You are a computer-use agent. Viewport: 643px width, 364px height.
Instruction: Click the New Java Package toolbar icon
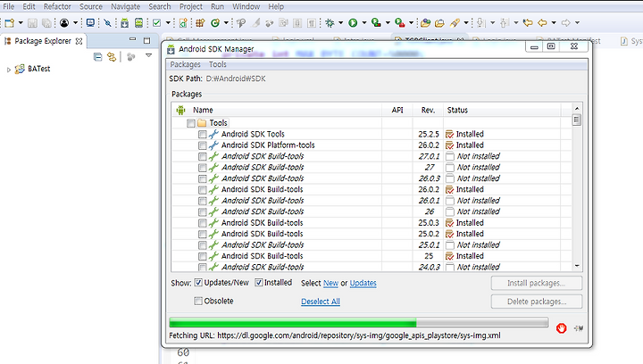pos(200,23)
